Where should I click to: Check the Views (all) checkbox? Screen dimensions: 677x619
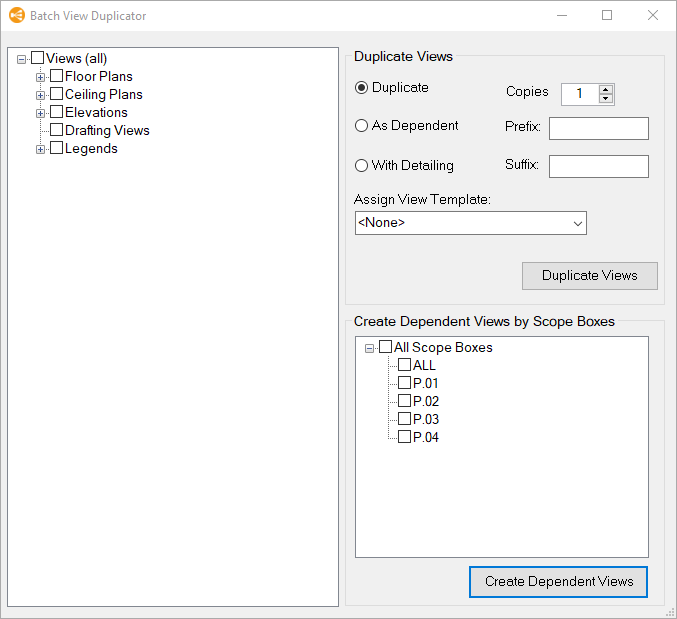pos(38,57)
